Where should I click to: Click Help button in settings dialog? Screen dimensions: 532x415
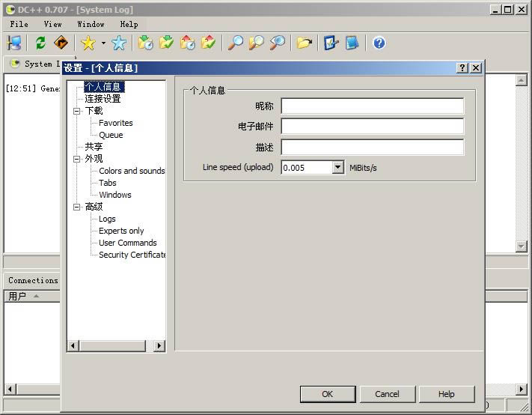click(447, 394)
